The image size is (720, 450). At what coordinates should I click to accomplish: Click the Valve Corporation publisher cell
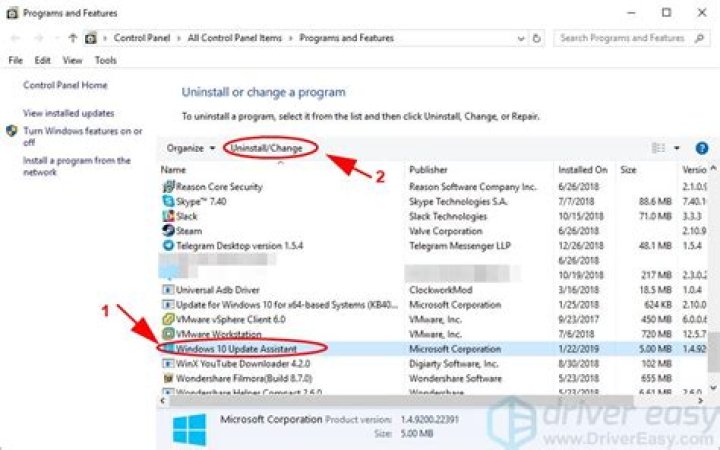coord(445,231)
